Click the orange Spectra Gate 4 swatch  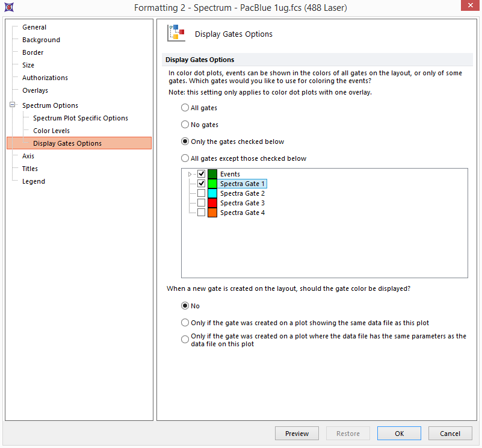pyautogui.click(x=212, y=213)
